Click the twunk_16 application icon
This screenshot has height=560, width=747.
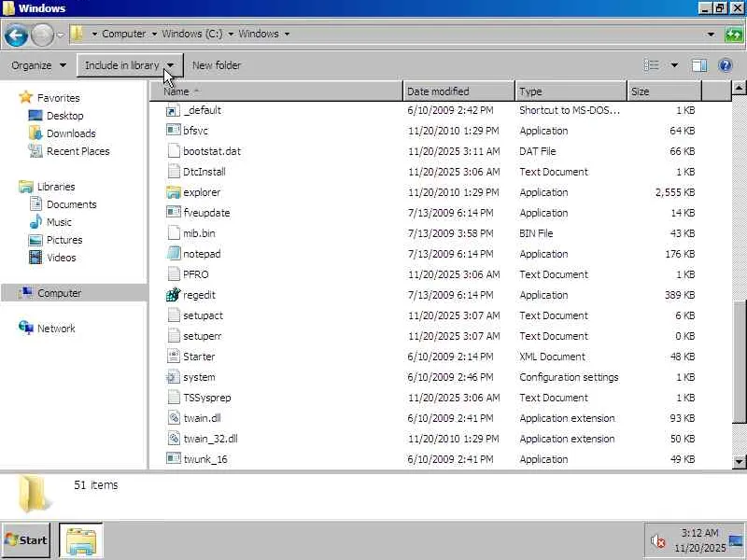tap(174, 458)
